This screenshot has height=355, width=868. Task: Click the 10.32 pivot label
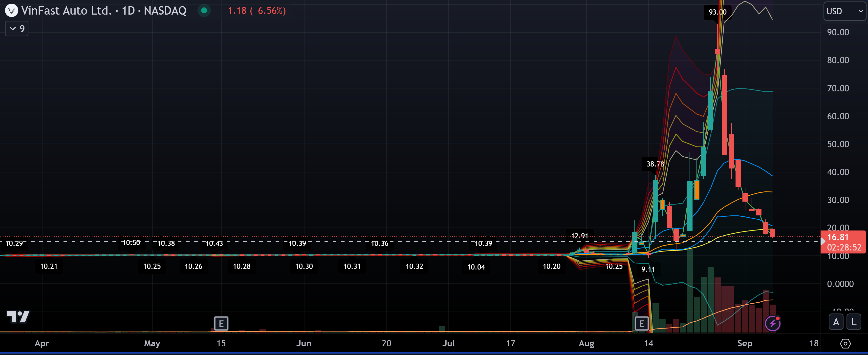click(x=414, y=266)
